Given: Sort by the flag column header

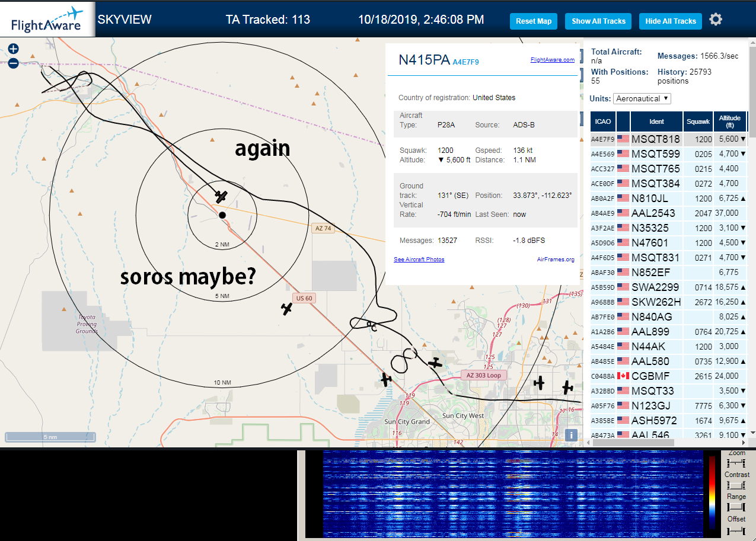Looking at the screenshot, I should click(x=623, y=121).
